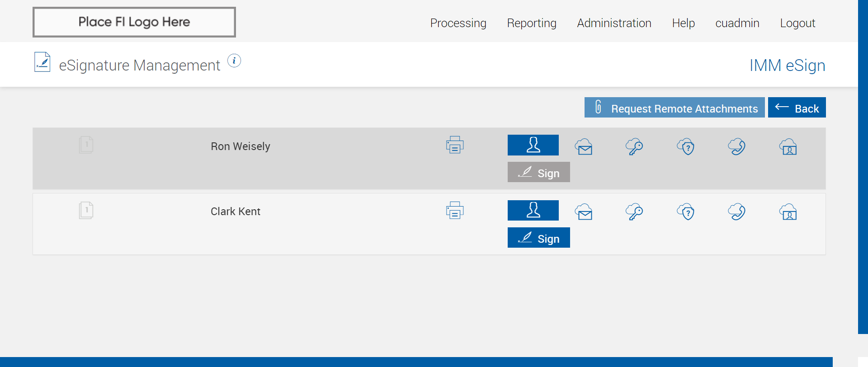Click the document page icon for Ron Weisely
This screenshot has height=367, width=868.
86,145
